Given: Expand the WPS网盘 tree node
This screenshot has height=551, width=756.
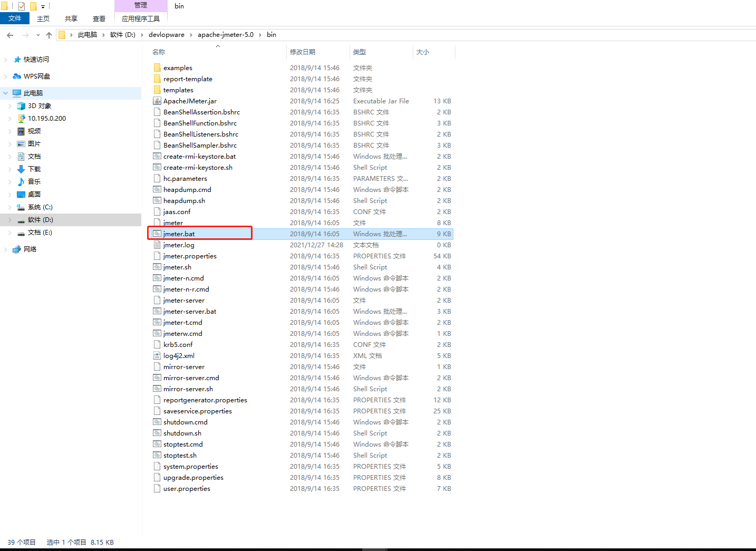Looking at the screenshot, I should (x=6, y=76).
